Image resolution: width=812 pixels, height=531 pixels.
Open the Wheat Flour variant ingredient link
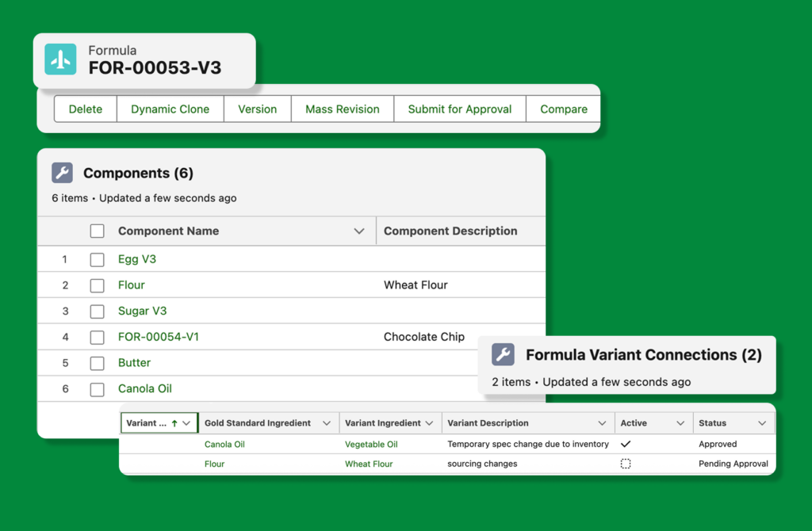pos(369,464)
